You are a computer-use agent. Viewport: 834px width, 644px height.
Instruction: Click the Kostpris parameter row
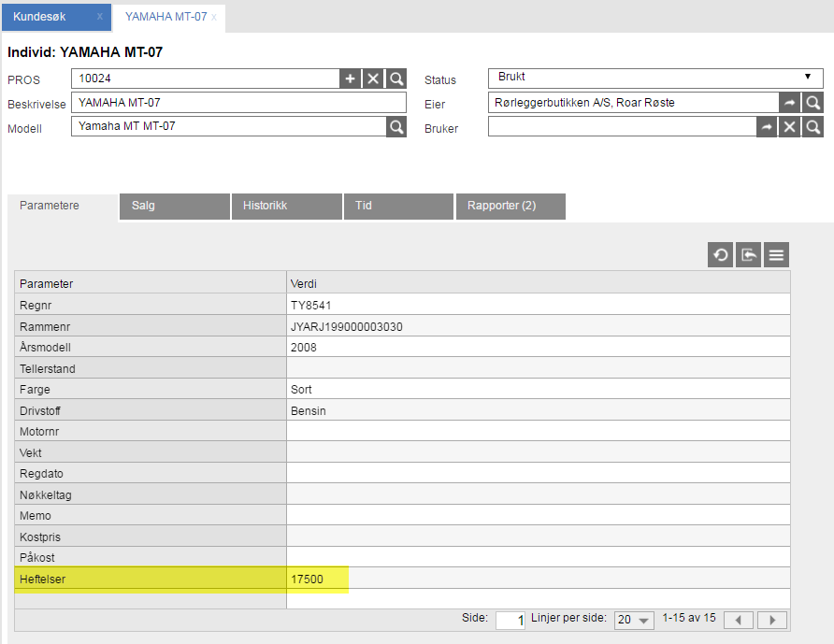coord(402,537)
